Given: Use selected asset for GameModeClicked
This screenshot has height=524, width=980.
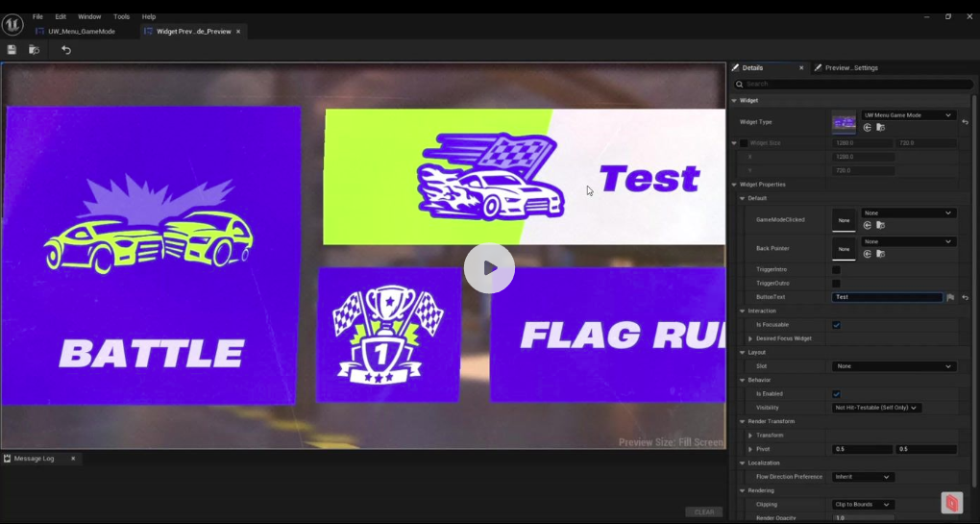Looking at the screenshot, I should [868, 225].
